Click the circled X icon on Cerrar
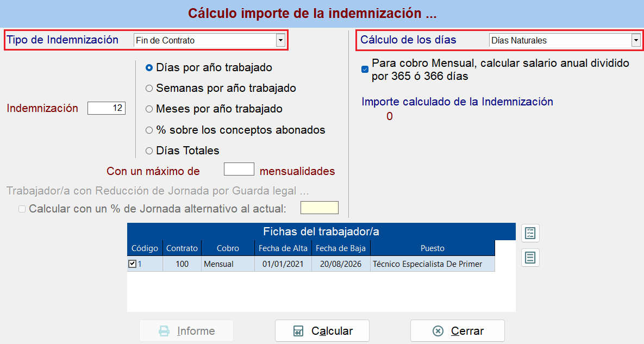 point(438,331)
